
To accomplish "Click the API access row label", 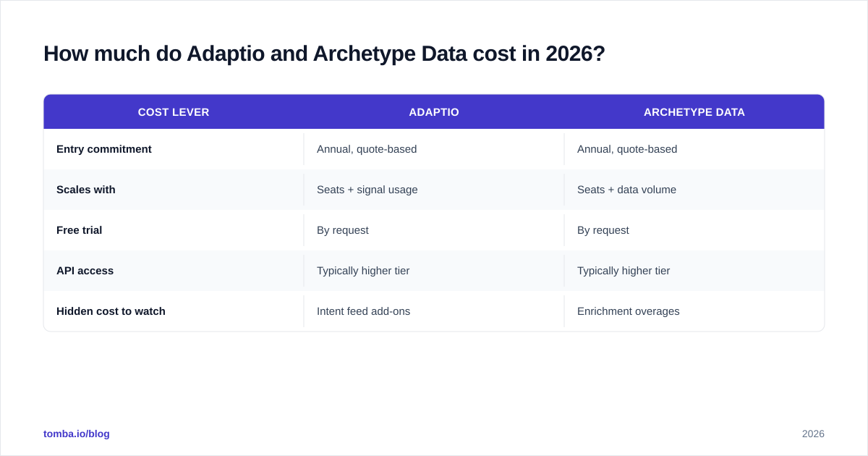I will pos(85,271).
